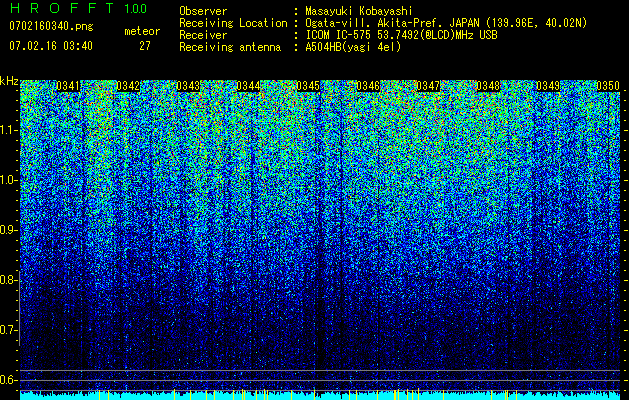Click the 0342 time marker

tap(128, 86)
